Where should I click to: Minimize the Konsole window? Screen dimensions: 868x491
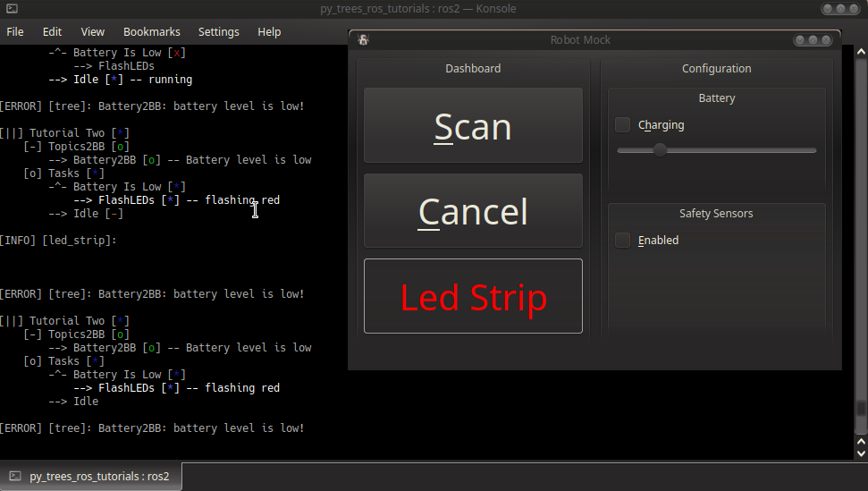828,8
